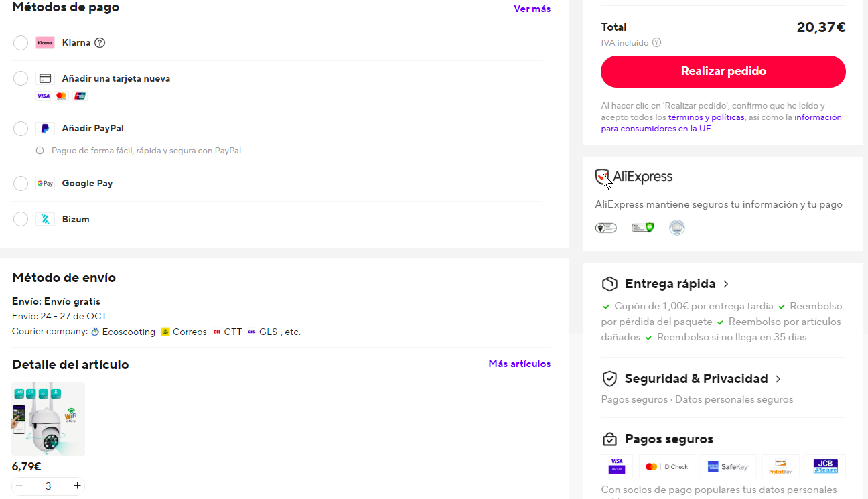
Task: Open the términos y políticas link
Action: click(706, 117)
